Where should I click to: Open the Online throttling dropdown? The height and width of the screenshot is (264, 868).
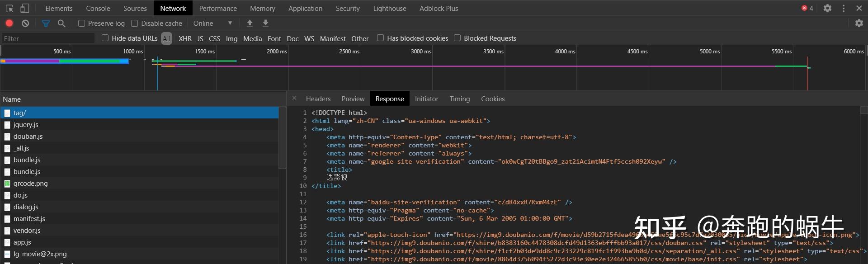coord(212,23)
